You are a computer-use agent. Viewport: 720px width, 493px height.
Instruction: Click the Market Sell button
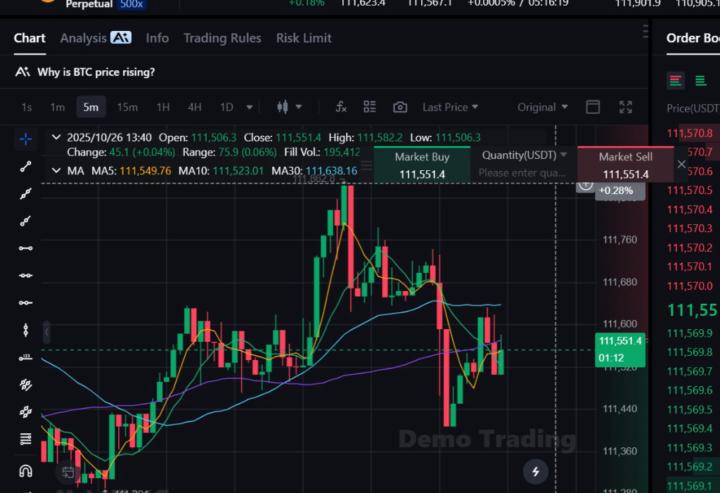tap(625, 165)
